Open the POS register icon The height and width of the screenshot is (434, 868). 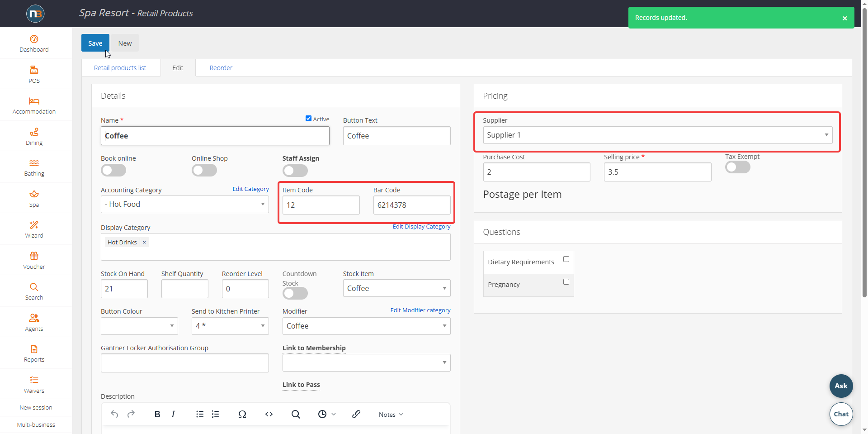pyautogui.click(x=34, y=70)
